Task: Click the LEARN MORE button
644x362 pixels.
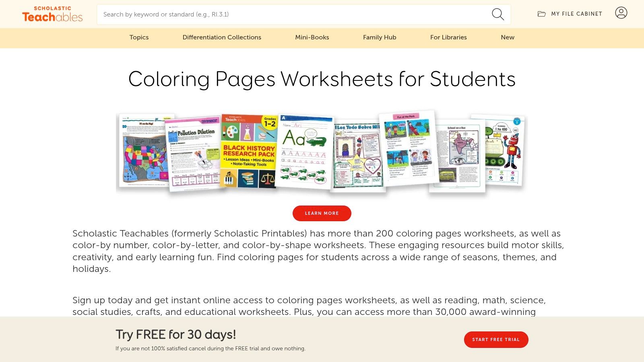Action: (322, 213)
